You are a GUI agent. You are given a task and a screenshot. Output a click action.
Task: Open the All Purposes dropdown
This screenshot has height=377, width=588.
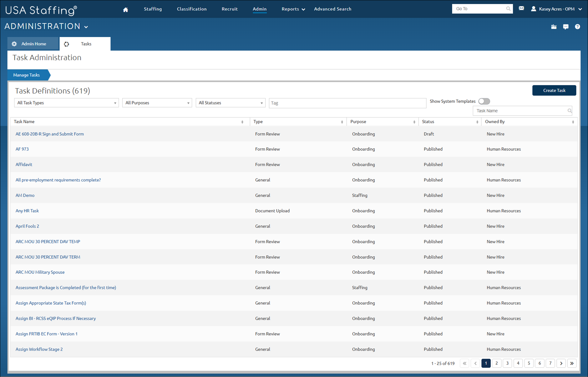coord(157,103)
